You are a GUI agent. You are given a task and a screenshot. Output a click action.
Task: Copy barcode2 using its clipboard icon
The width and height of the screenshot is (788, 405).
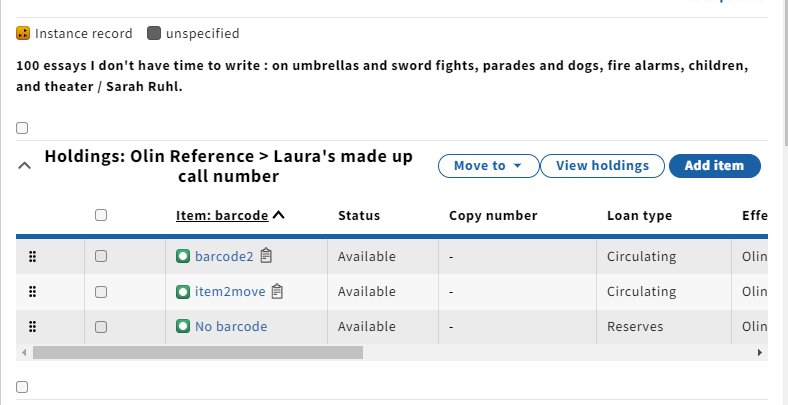[x=266, y=256]
